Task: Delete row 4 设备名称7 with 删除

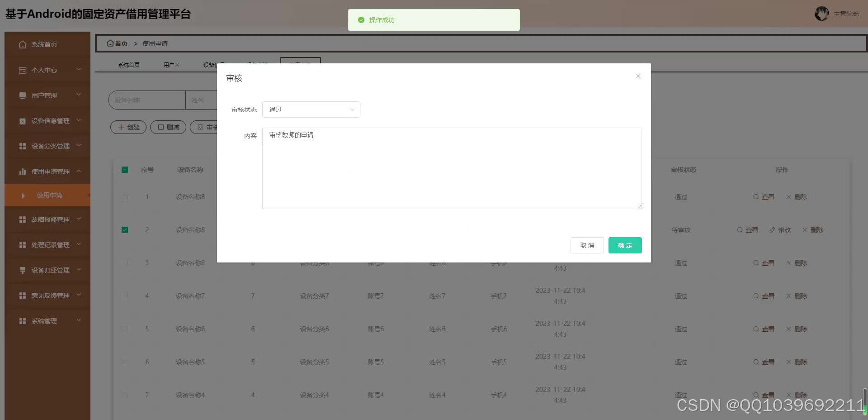Action: click(797, 296)
